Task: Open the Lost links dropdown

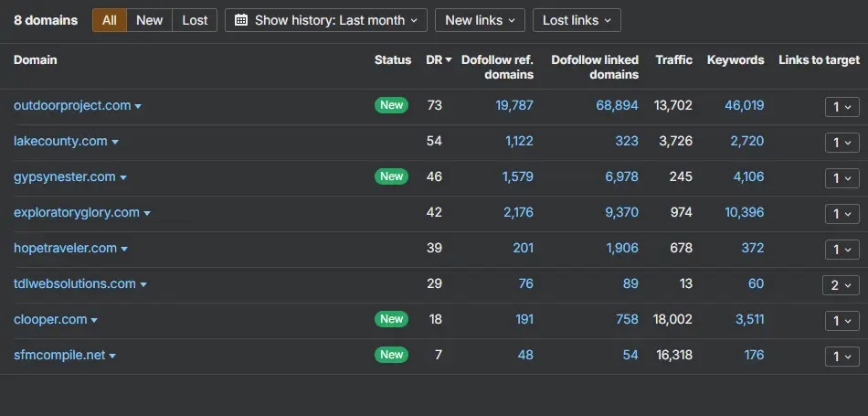Action: click(577, 20)
